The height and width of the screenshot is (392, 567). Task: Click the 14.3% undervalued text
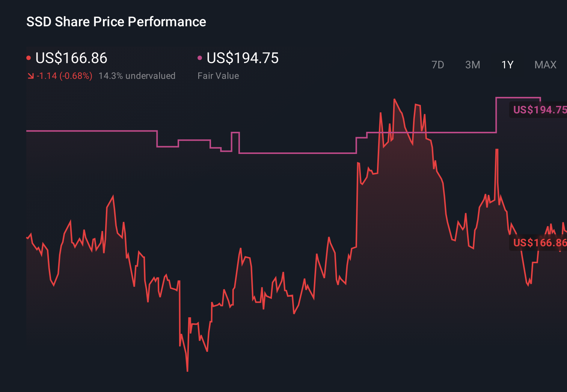(137, 75)
